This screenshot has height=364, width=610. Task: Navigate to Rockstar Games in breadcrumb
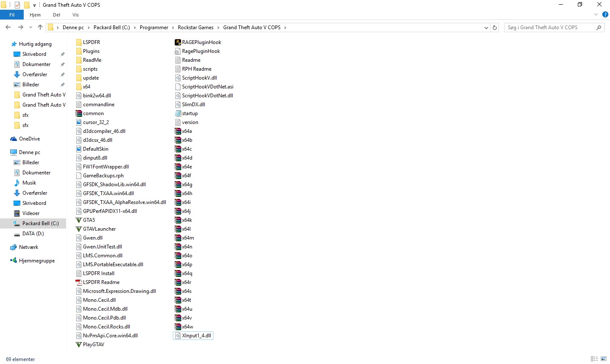tap(196, 28)
